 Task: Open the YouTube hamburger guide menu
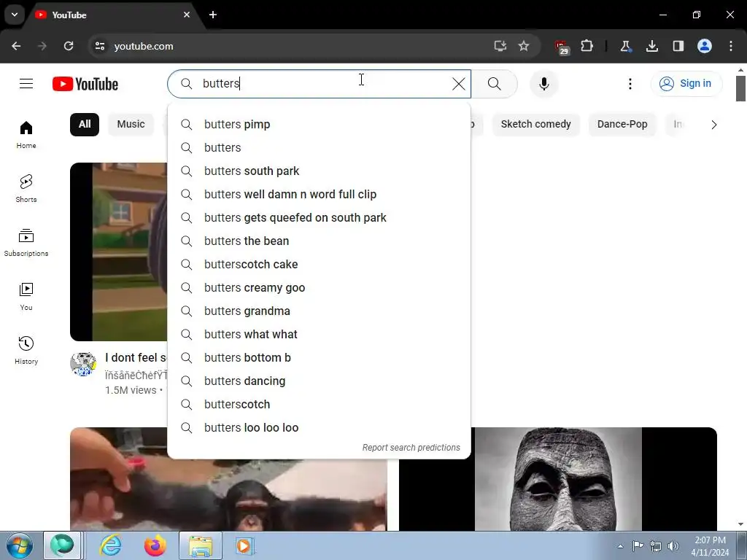click(26, 84)
